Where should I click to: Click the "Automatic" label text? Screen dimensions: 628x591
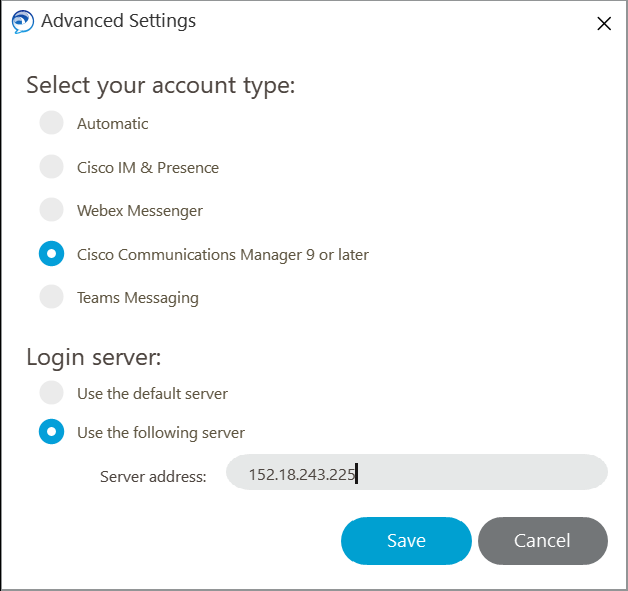113,124
